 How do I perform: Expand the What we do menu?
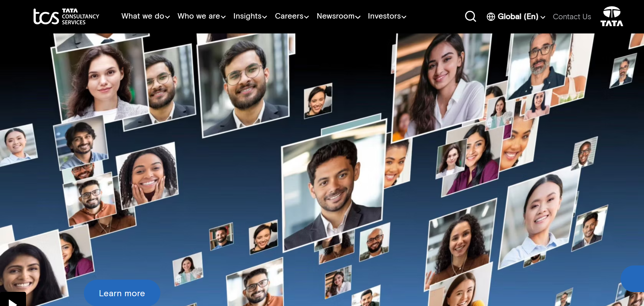145,16
